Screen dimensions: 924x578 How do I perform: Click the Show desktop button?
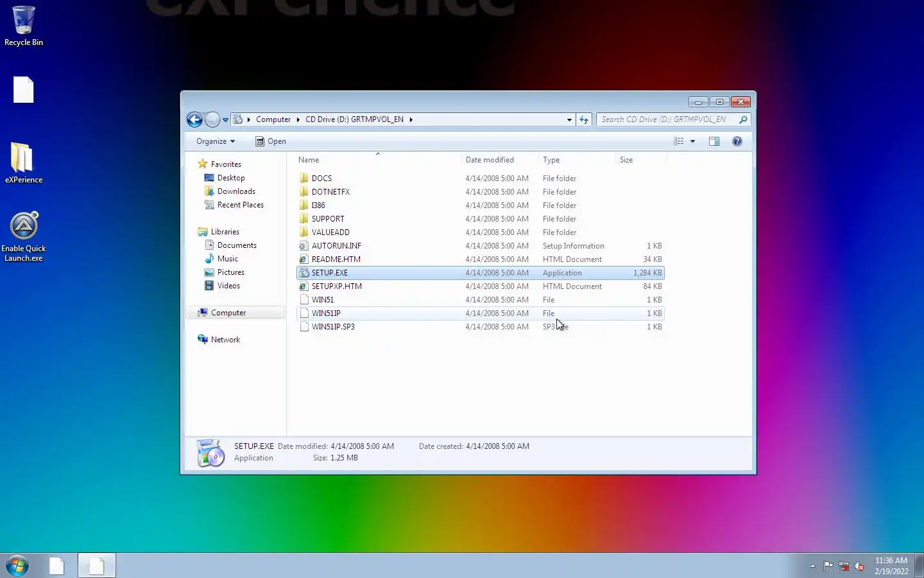pyautogui.click(x=919, y=566)
